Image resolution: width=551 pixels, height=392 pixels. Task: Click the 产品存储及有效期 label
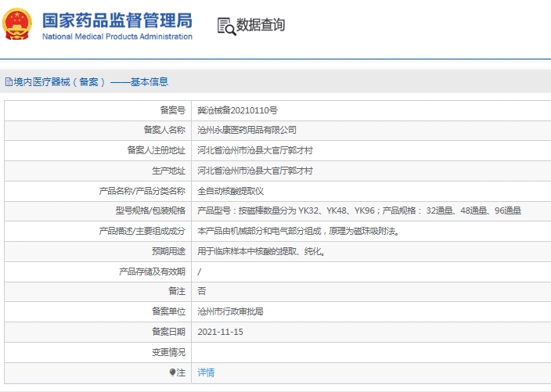click(x=152, y=272)
